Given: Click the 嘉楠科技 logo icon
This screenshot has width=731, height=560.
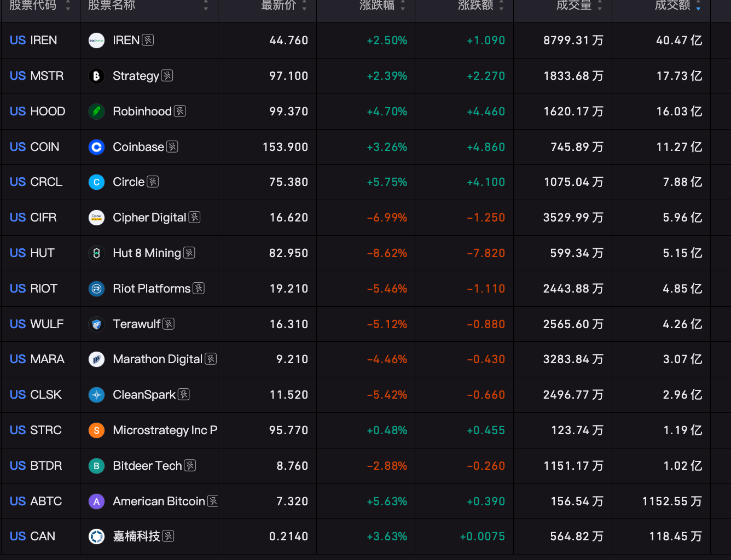Looking at the screenshot, I should tap(96, 536).
